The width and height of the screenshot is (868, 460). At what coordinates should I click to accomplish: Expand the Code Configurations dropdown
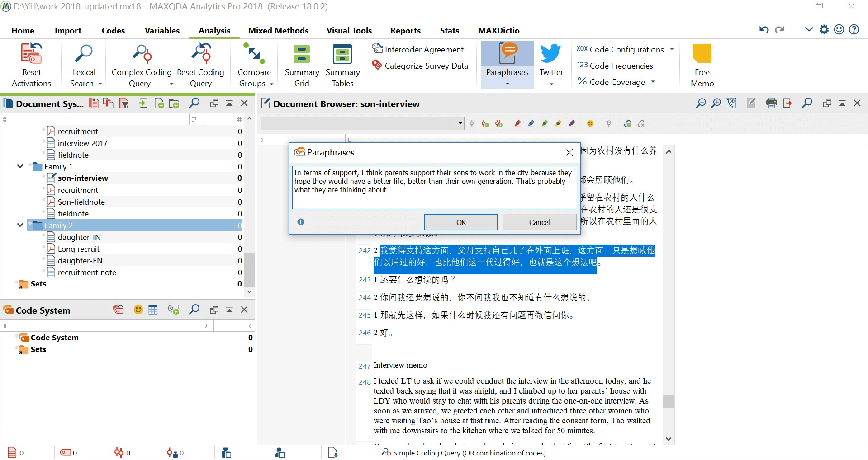(x=672, y=49)
